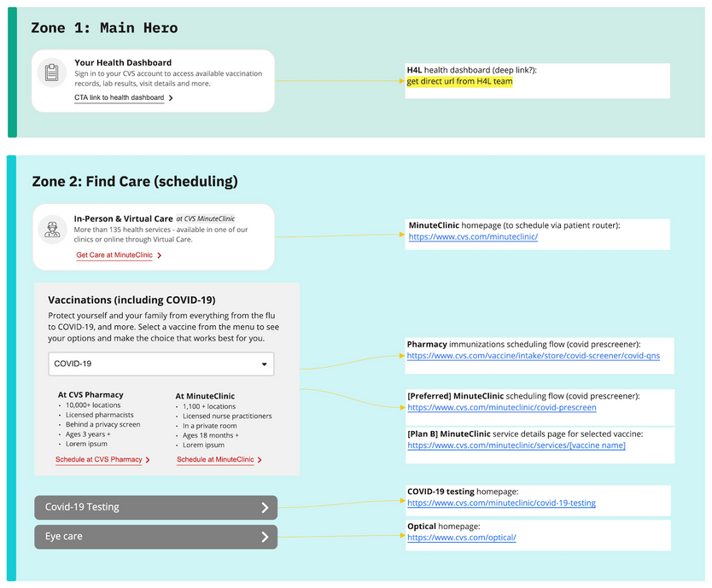Open the cvs.com/optical/ URL
Screen dimensions: 712x588
(461, 538)
